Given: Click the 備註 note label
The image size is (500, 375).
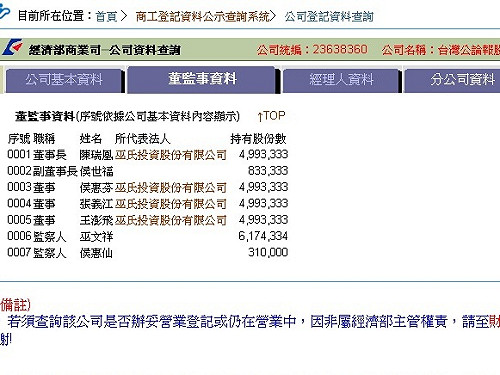Looking at the screenshot, I should (15, 305).
